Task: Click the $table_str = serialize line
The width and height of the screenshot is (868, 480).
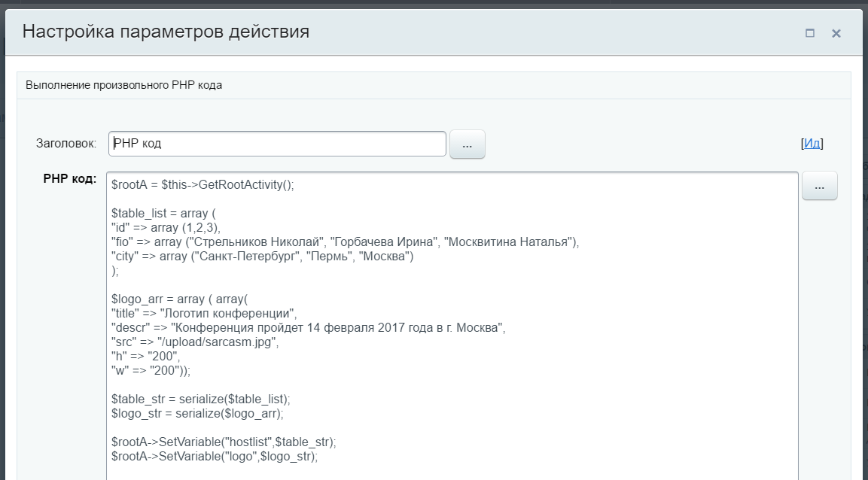Action: click(200, 399)
